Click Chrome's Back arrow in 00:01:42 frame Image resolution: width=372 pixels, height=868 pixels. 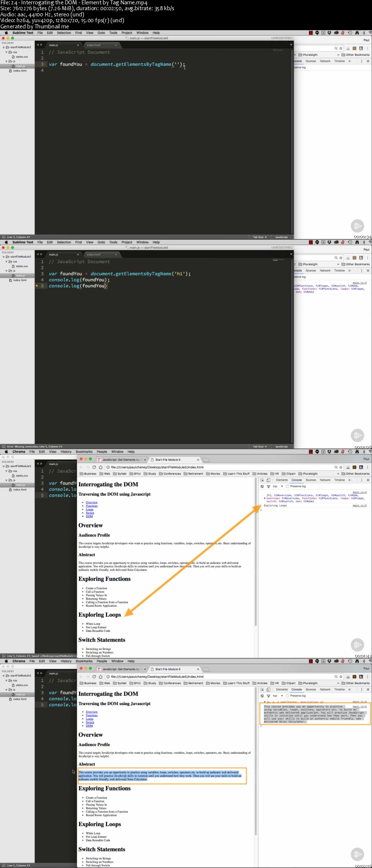(81, 467)
